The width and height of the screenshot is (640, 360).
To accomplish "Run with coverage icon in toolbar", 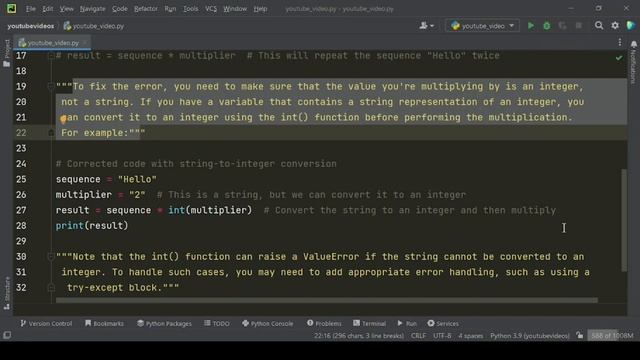I will coord(562,26).
